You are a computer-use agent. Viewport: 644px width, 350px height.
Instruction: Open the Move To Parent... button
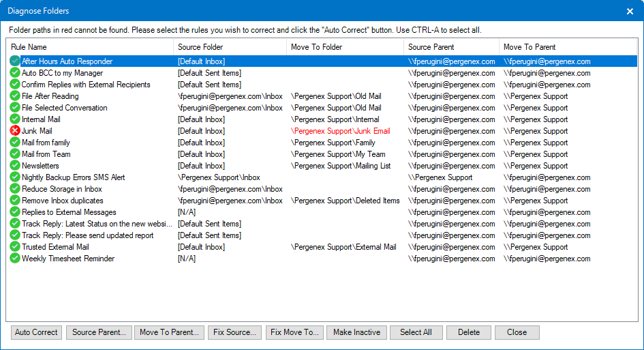click(169, 332)
